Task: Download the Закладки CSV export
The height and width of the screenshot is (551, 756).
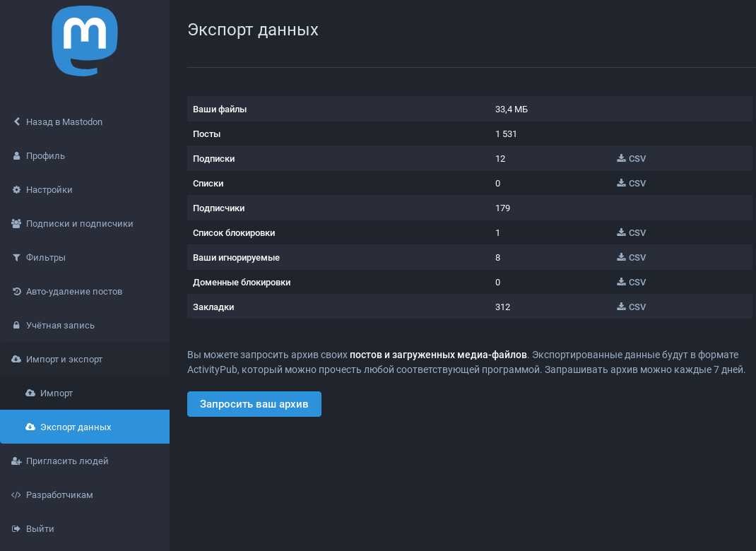Action: [631, 307]
